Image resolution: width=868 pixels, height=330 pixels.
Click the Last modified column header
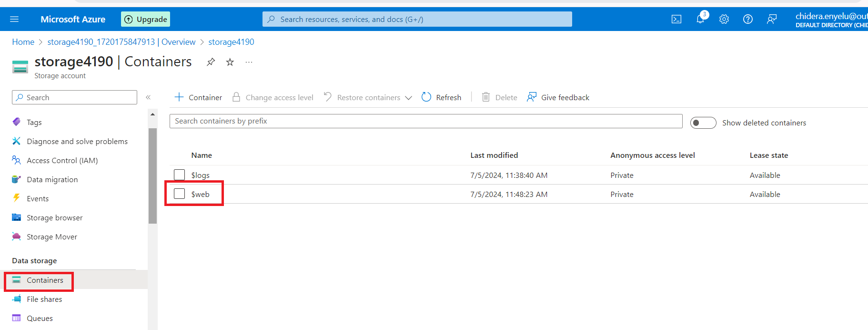[494, 155]
